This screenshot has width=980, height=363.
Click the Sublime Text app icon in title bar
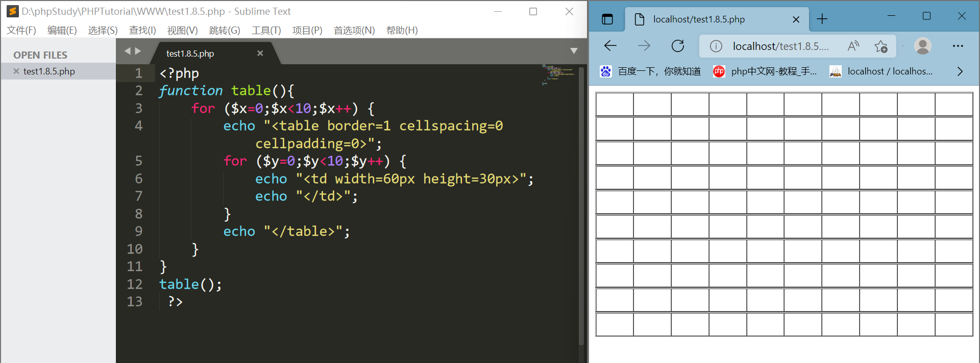pos(12,11)
